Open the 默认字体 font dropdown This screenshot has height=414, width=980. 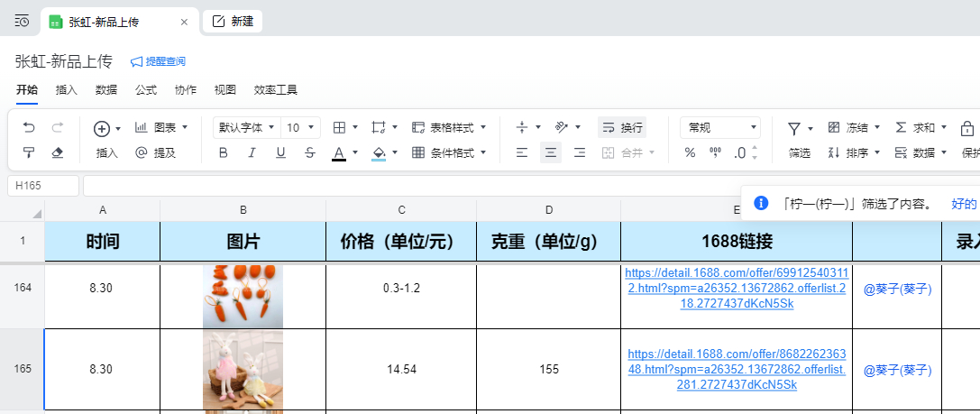(x=246, y=128)
